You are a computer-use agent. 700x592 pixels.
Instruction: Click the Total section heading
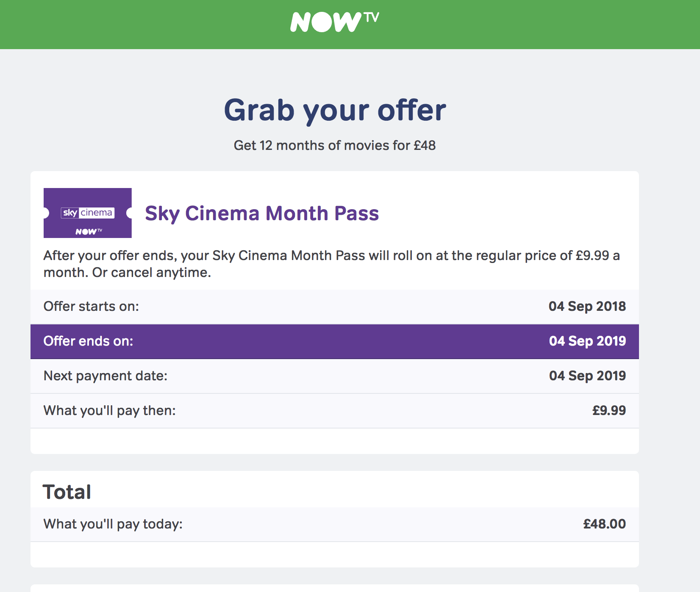tap(67, 492)
